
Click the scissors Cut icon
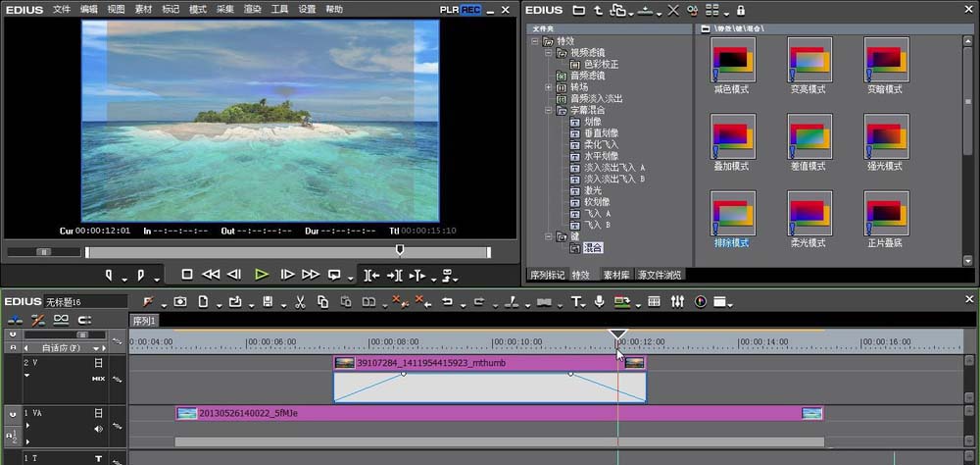[300, 301]
